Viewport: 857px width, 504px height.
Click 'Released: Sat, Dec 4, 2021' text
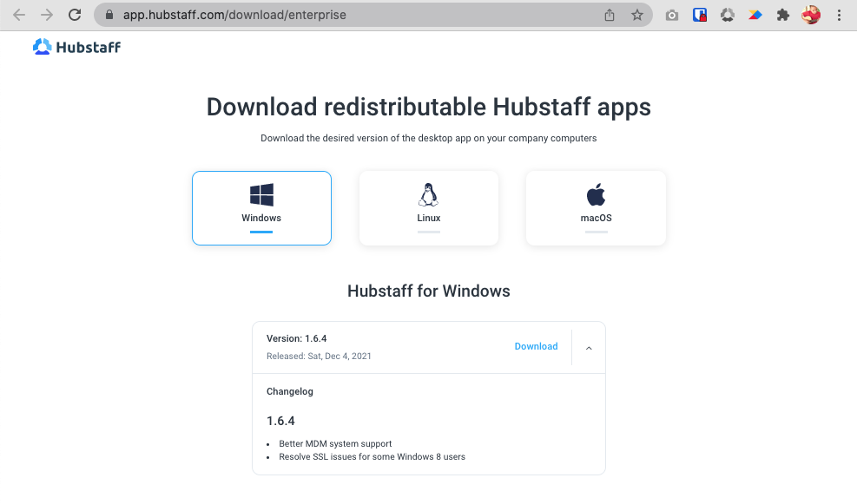(319, 356)
